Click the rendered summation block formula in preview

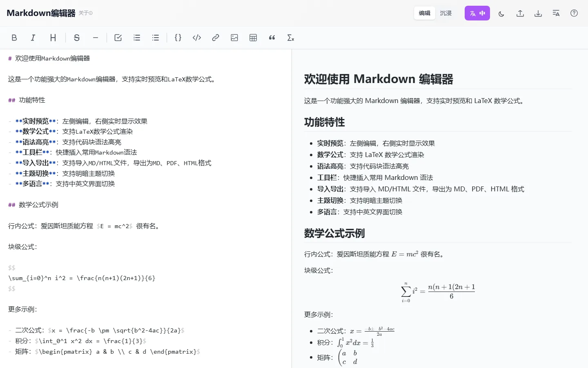pos(438,292)
